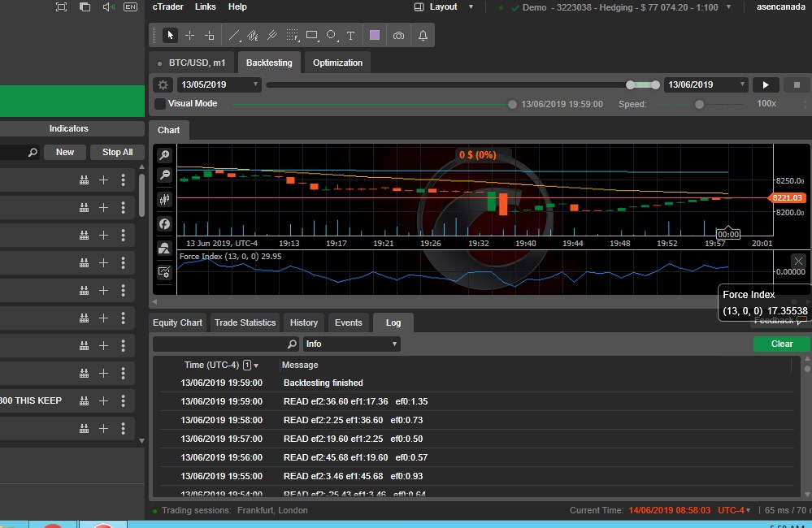Image resolution: width=812 pixels, height=528 pixels.
Task: Click the log search magnifier icon
Action: [x=292, y=344]
